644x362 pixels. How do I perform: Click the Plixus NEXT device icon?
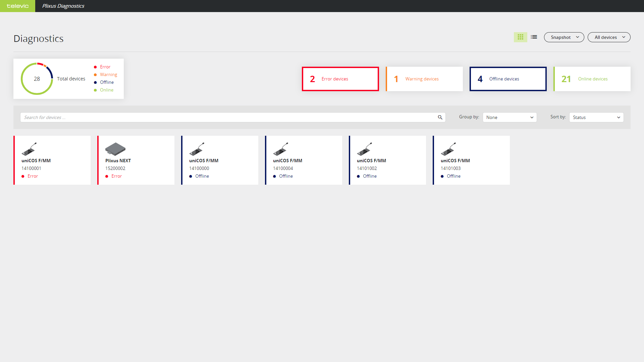tap(115, 149)
